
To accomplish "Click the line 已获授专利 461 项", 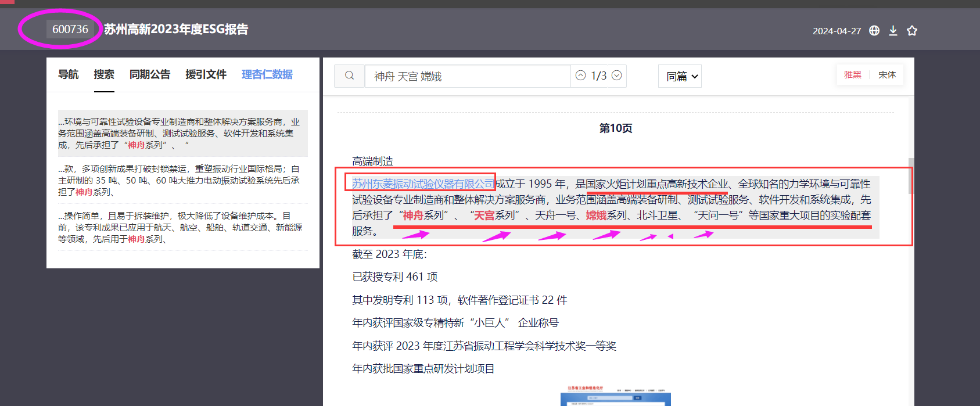I will click(395, 276).
